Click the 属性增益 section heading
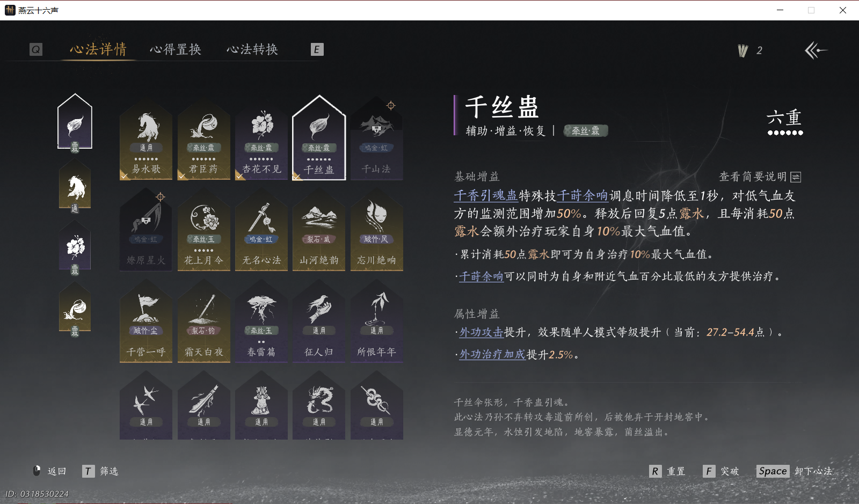 pos(477,314)
